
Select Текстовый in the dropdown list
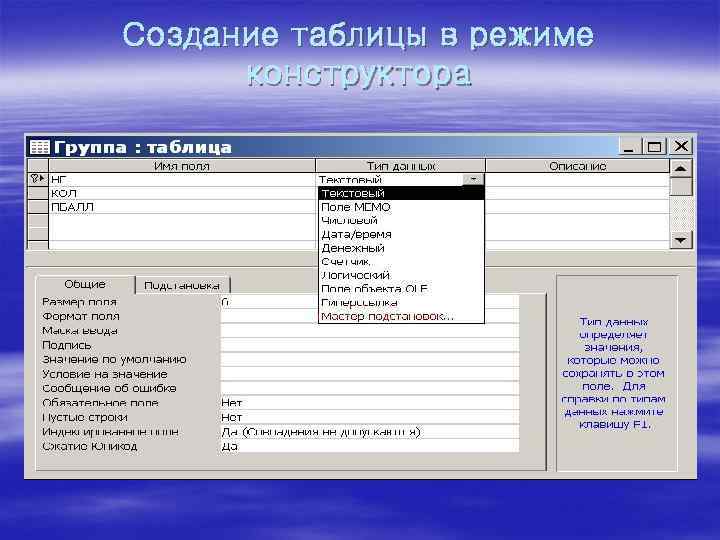[401, 193]
